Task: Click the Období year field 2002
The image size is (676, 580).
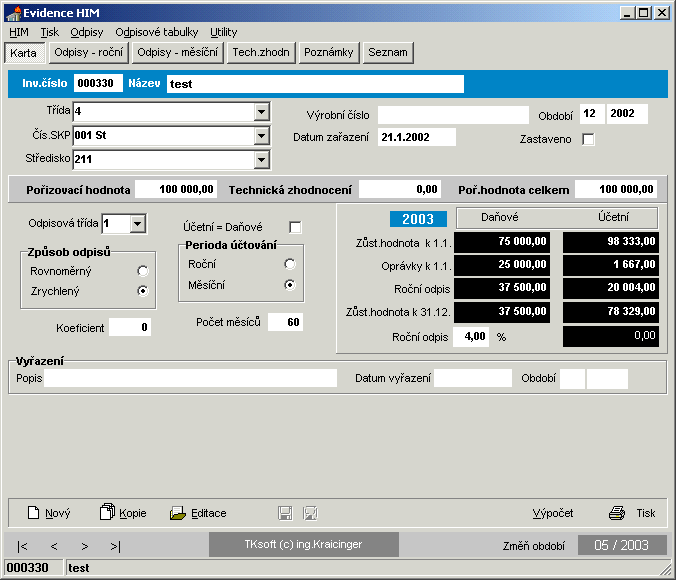Action: [x=627, y=114]
